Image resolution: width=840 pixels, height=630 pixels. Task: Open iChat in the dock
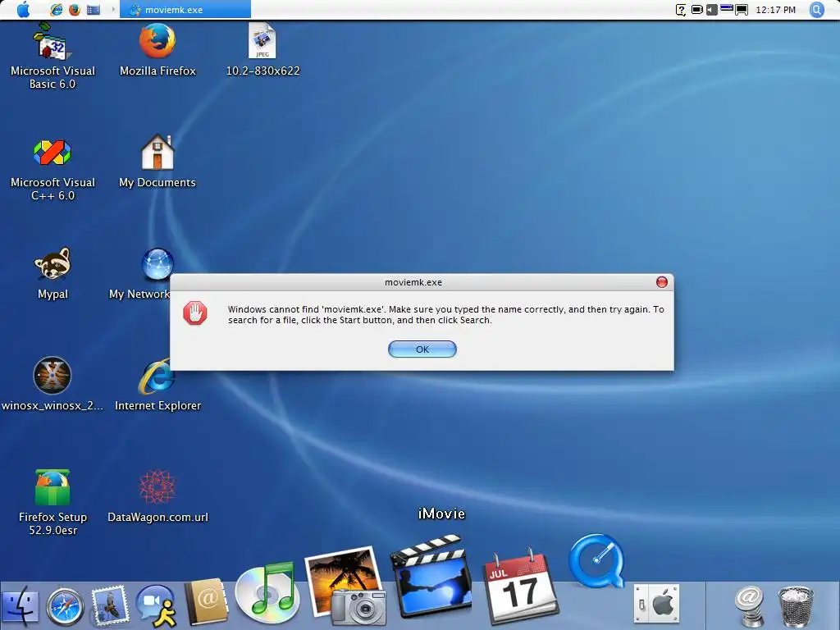point(156,605)
